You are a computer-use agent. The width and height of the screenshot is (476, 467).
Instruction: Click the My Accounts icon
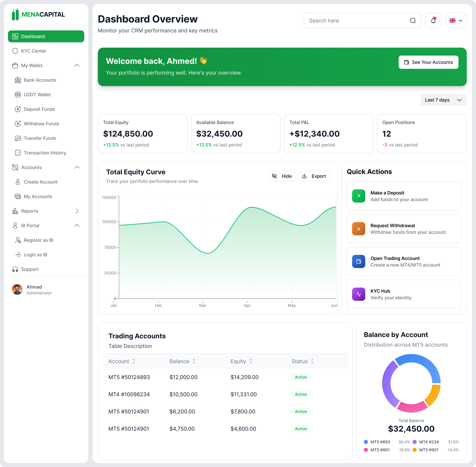click(x=18, y=196)
